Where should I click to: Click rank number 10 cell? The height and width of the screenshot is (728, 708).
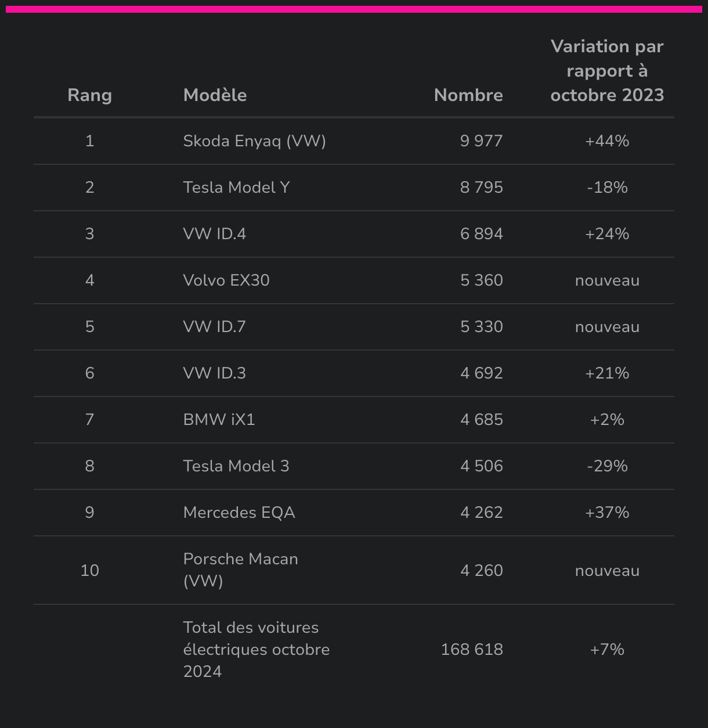coord(89,571)
